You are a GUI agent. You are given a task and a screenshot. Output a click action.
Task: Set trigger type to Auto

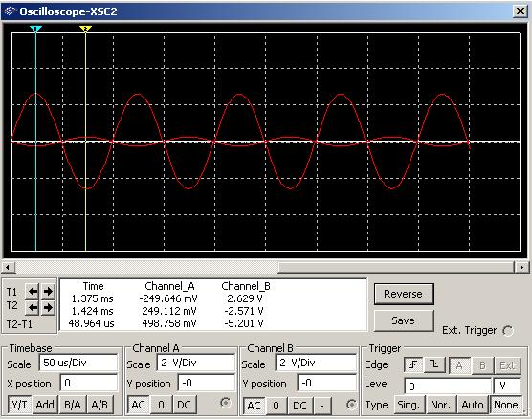click(x=473, y=405)
